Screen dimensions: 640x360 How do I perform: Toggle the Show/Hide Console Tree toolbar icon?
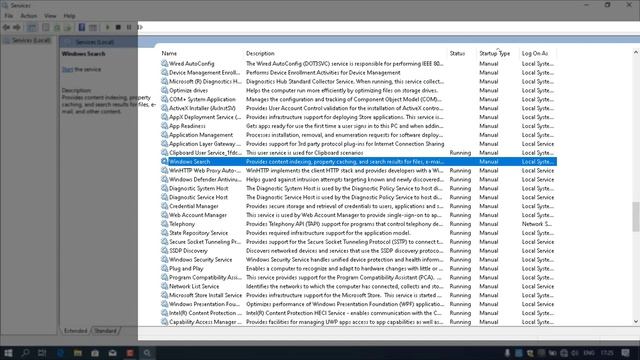(x=31, y=27)
